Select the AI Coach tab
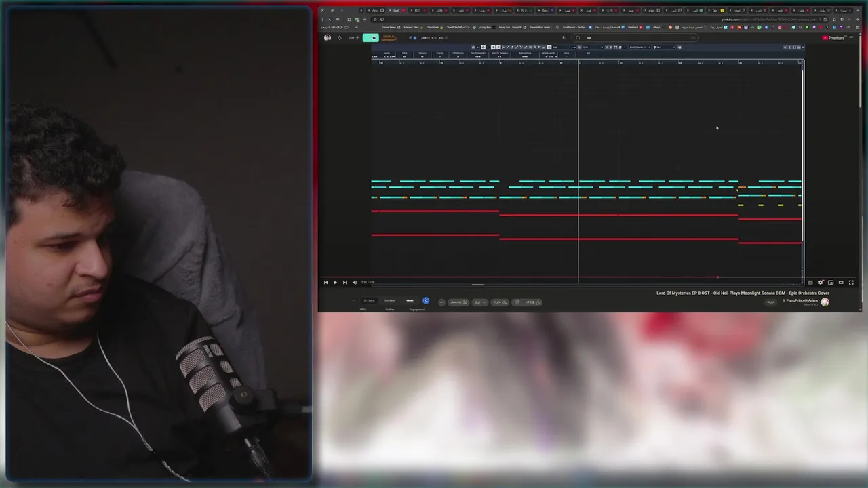This screenshot has height=488, width=868. (x=369, y=300)
